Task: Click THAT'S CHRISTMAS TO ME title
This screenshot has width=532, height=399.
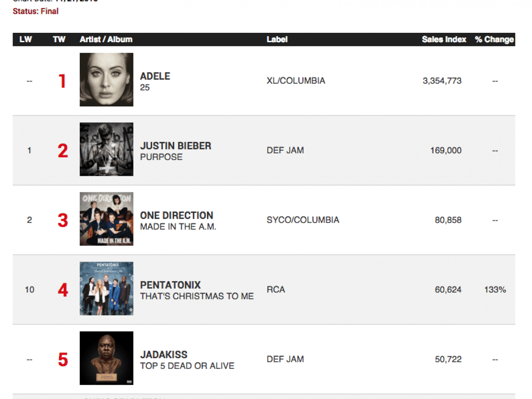Action: (x=197, y=296)
